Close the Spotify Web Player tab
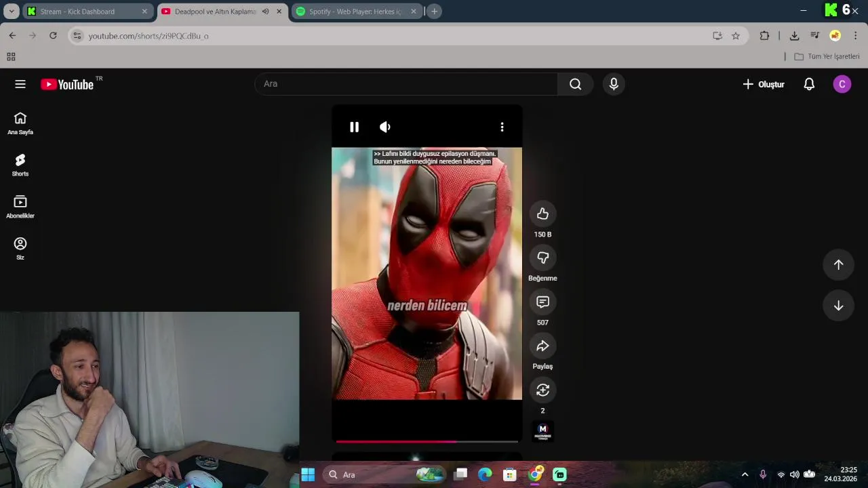This screenshot has height=488, width=868. (414, 12)
